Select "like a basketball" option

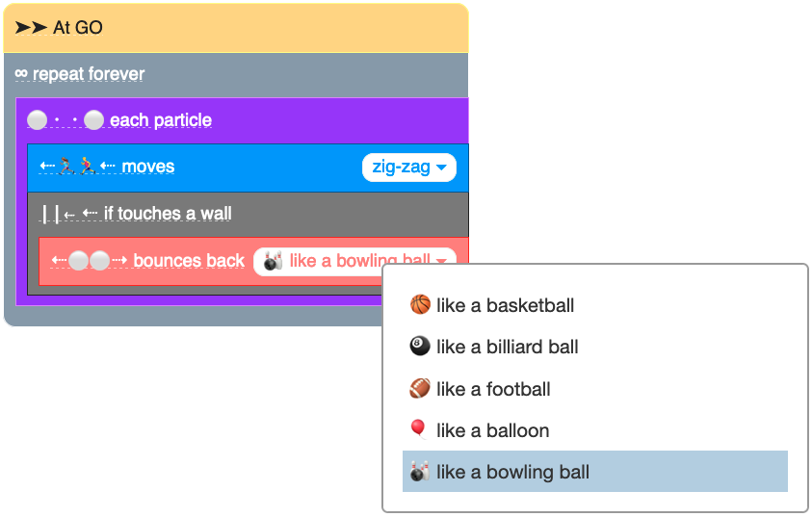click(505, 305)
